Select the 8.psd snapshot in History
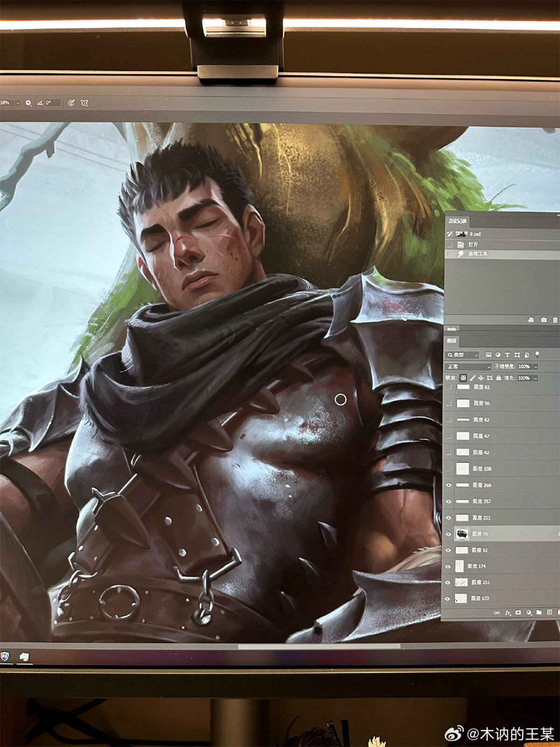 coord(503,234)
